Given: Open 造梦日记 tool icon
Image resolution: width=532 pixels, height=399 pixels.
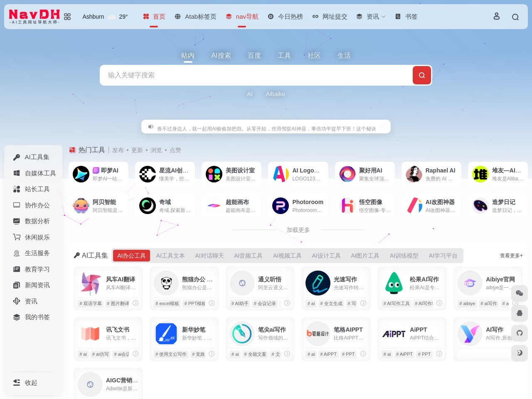Looking at the screenshot, I should (x=480, y=206).
